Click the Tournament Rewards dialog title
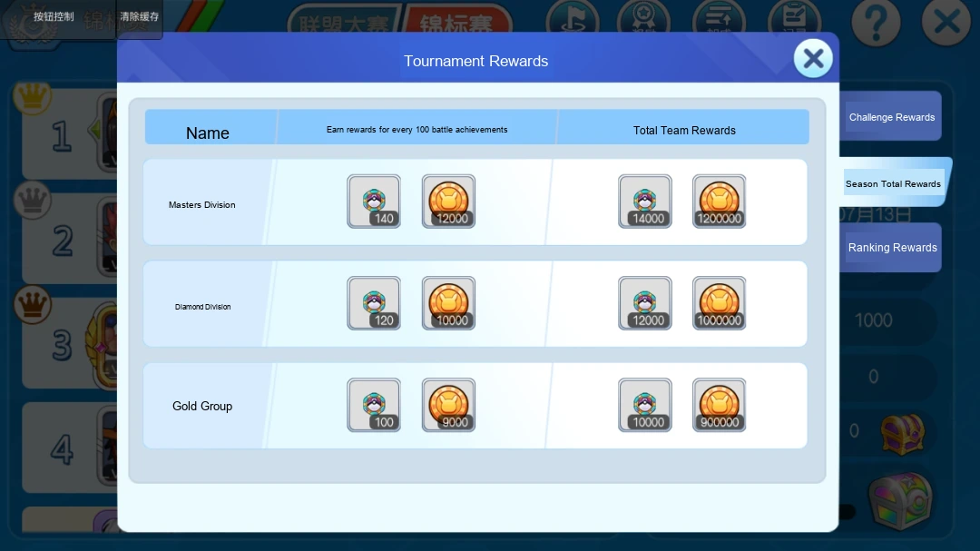980x551 pixels. click(475, 61)
